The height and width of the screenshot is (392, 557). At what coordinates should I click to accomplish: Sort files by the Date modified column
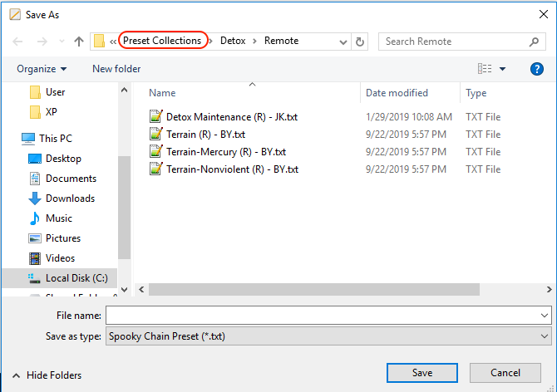coord(397,93)
